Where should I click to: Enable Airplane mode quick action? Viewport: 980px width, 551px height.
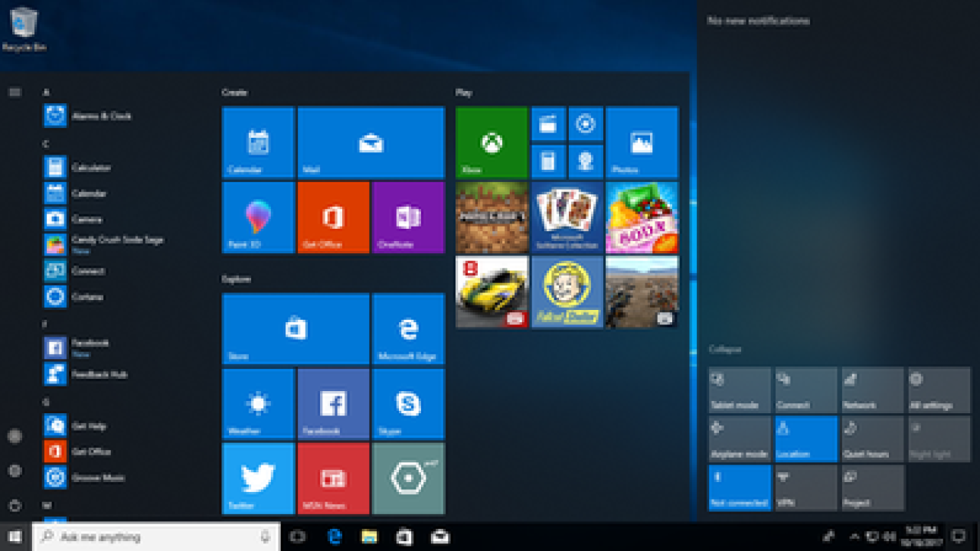[x=739, y=439]
